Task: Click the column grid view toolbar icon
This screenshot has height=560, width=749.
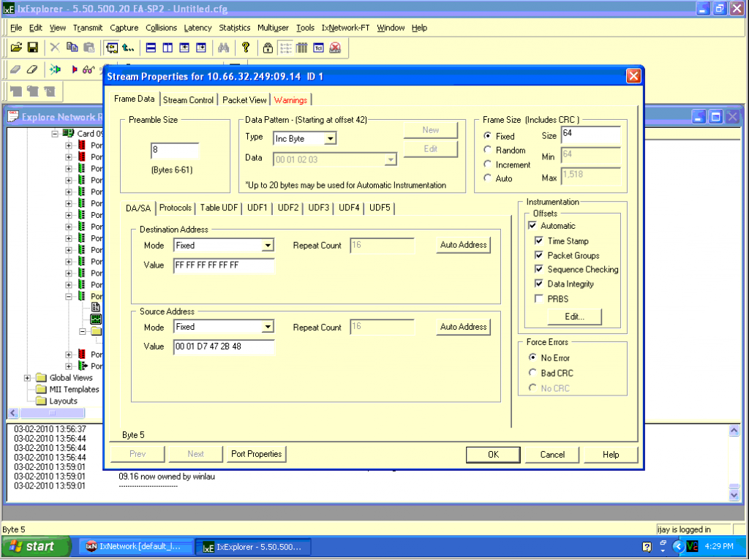Action: pyautogui.click(x=302, y=48)
